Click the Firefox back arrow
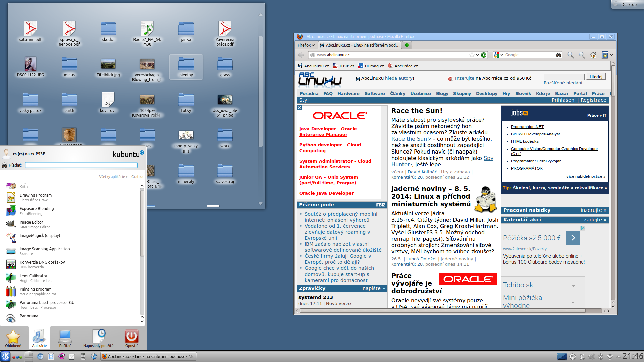The image size is (644, 362). (301, 55)
